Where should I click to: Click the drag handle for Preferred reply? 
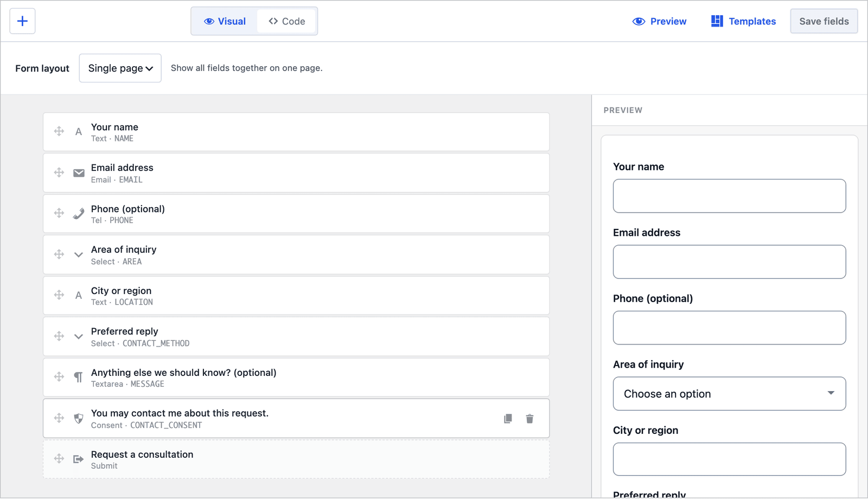(x=59, y=336)
